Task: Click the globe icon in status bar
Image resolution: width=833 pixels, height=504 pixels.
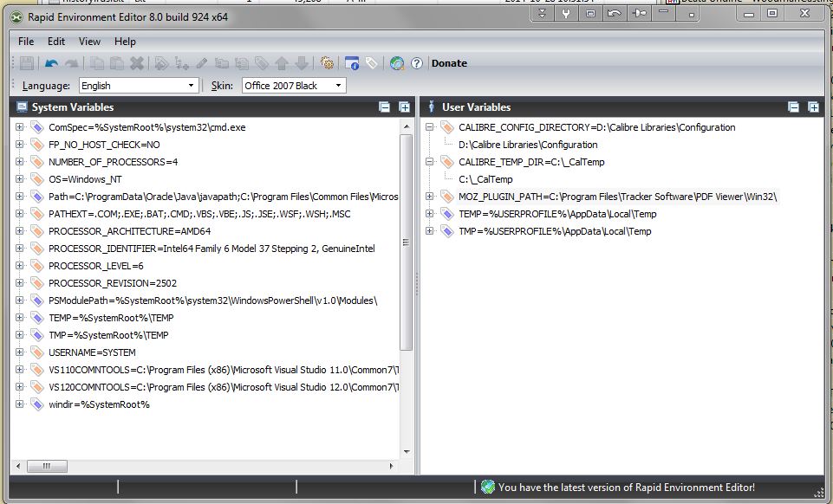Action: (488, 487)
